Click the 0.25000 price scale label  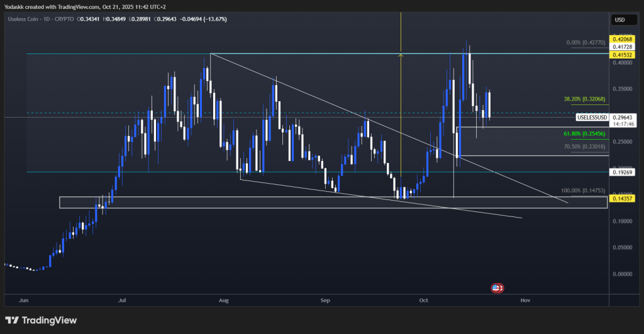pos(623,142)
